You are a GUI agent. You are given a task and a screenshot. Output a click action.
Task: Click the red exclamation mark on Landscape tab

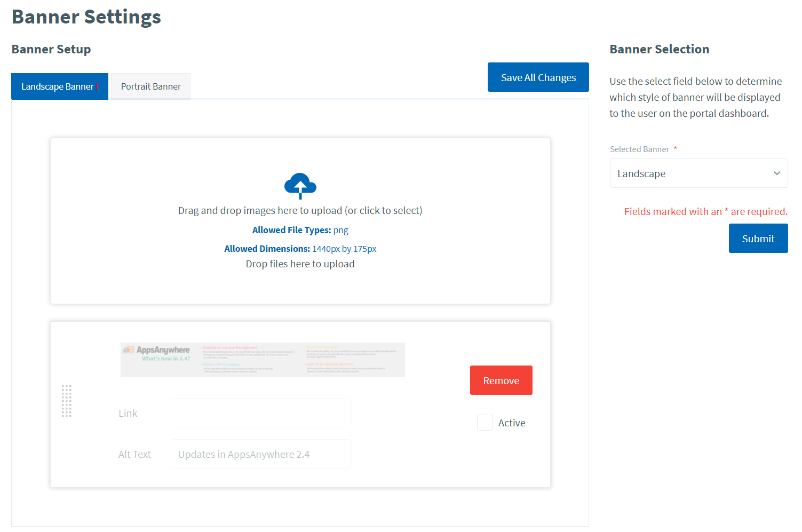[x=98, y=87]
